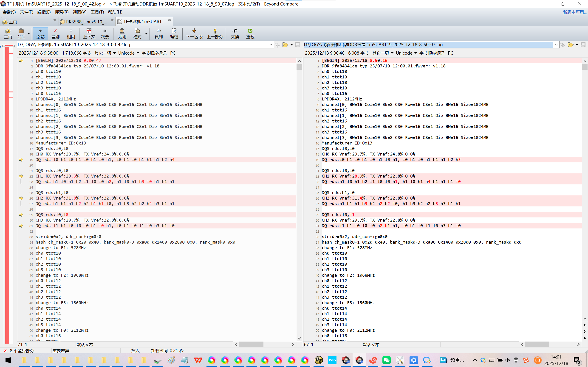Expand the left file path dropdown
588x367 pixels.
tap(271, 45)
